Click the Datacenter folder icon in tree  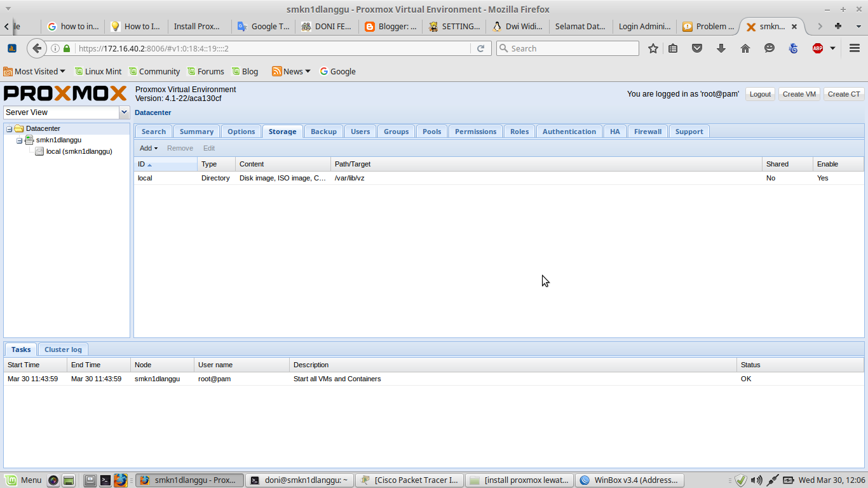point(19,128)
